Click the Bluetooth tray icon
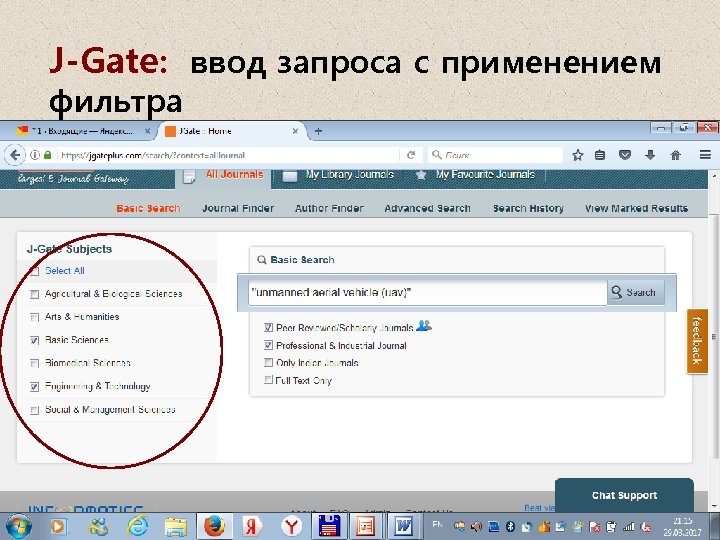 coord(510,527)
